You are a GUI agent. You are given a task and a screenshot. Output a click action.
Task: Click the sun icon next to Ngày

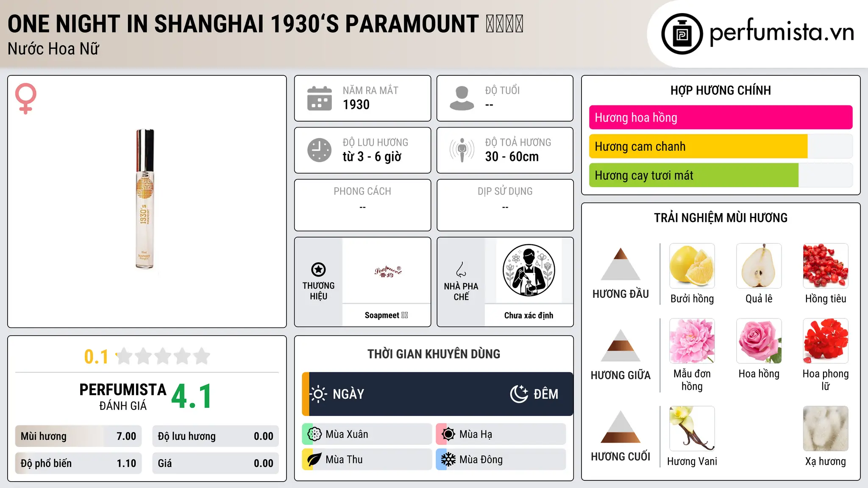318,394
